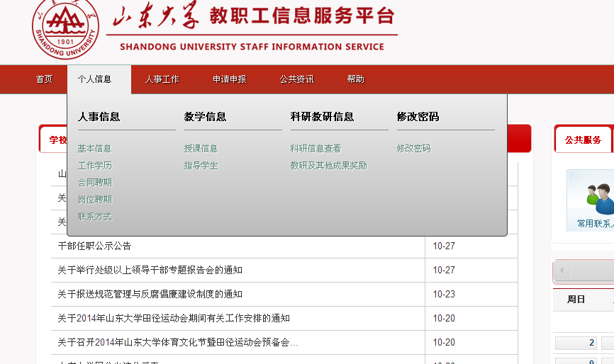Open the 干部任职公示公告 notice

pos(94,246)
